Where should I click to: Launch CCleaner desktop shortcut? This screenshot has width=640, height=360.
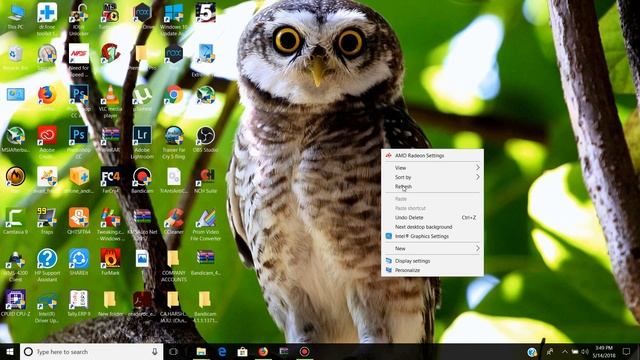coord(174,221)
